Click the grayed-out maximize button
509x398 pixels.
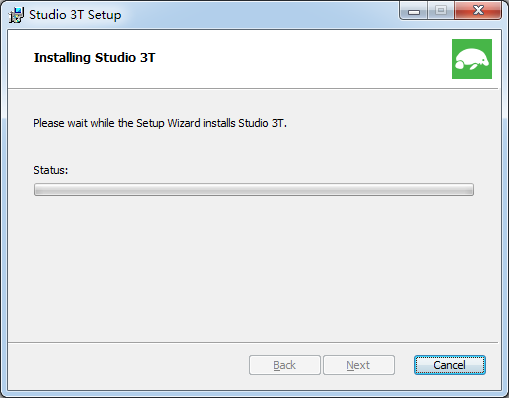441,11
